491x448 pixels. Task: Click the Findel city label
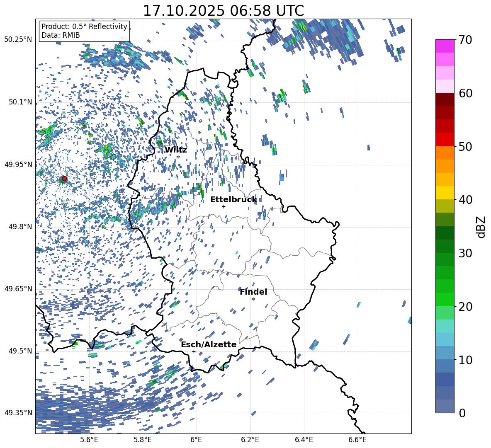[253, 292]
